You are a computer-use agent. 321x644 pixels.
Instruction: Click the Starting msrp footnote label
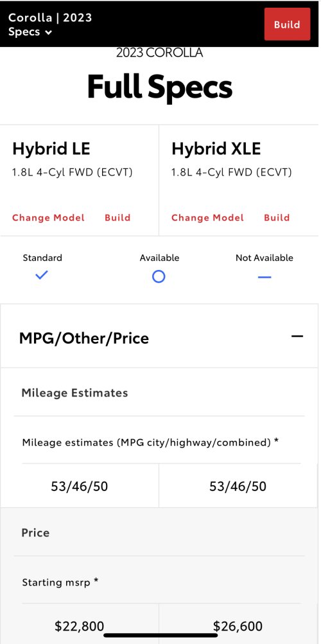coord(60,582)
